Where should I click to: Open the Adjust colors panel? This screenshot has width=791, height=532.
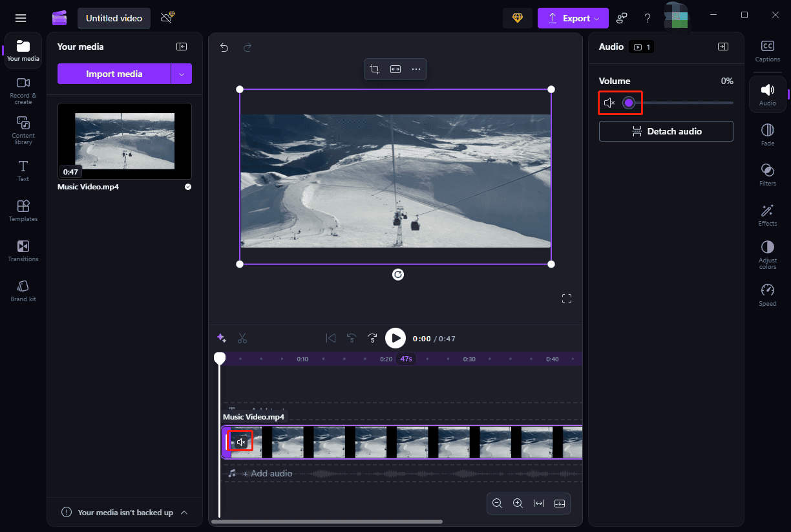click(x=767, y=254)
